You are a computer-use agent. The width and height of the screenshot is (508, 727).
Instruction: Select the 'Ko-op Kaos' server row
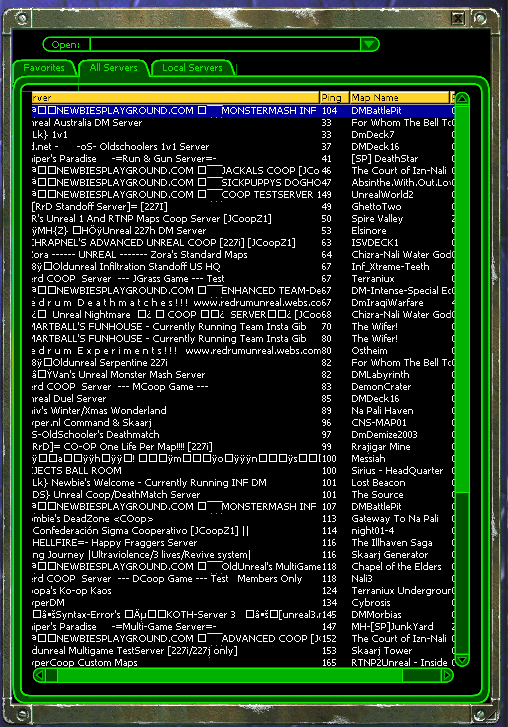click(x=243, y=591)
